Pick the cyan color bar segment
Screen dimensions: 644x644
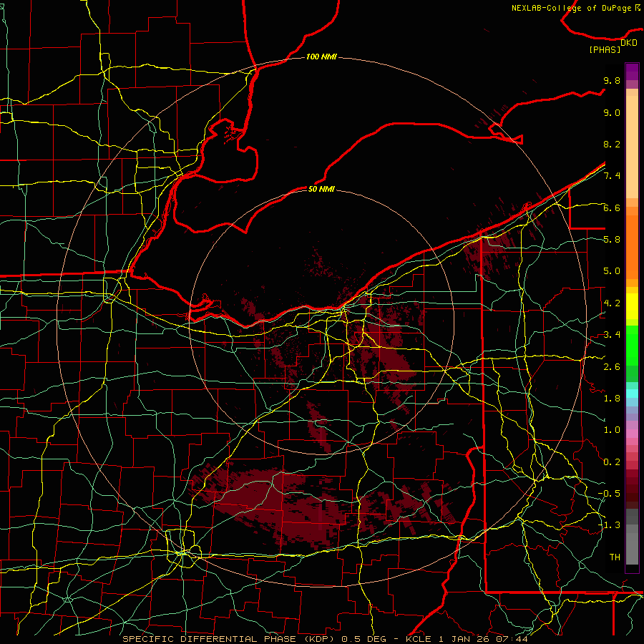632,393
